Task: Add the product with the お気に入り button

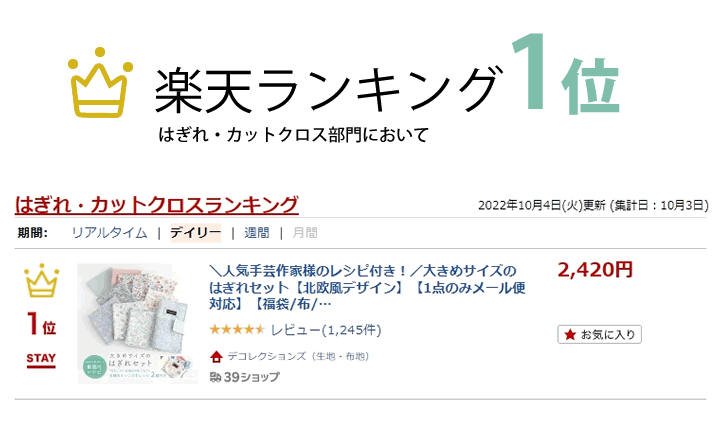Action: click(599, 334)
